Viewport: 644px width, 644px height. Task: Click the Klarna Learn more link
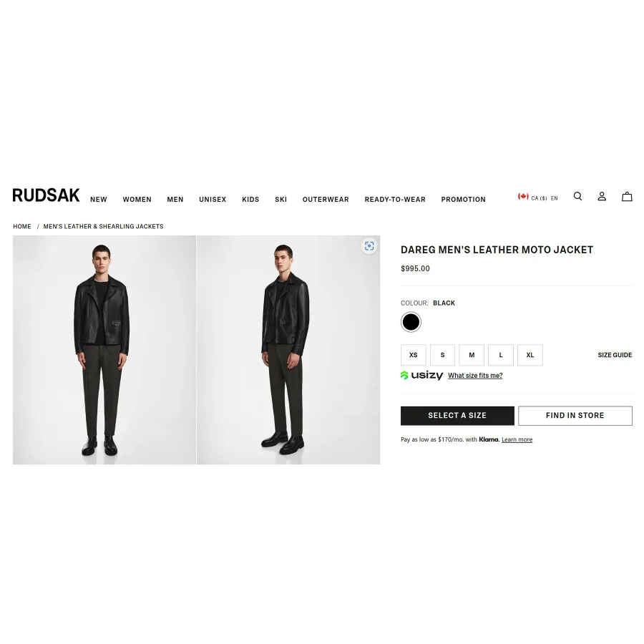(x=517, y=439)
